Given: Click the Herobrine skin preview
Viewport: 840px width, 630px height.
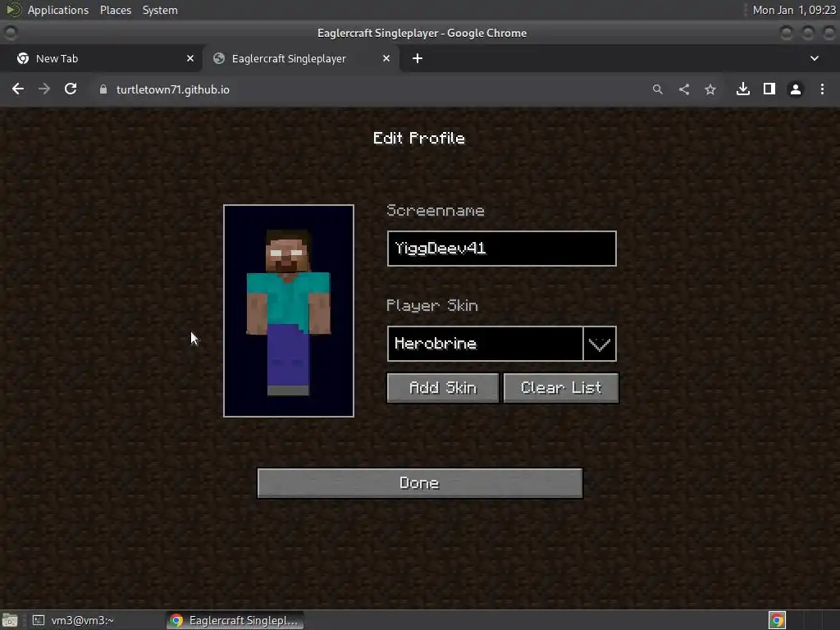Looking at the screenshot, I should (x=288, y=311).
